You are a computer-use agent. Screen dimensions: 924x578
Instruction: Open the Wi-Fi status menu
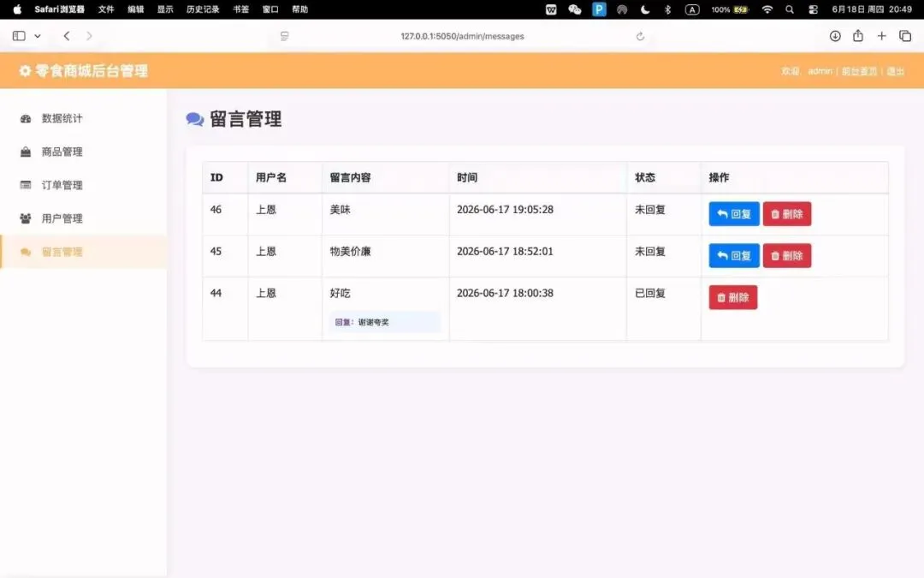pyautogui.click(x=767, y=9)
